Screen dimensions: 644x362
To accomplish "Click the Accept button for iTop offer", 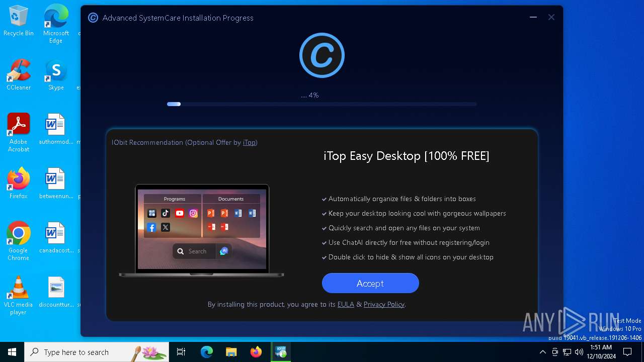I will [x=370, y=283].
